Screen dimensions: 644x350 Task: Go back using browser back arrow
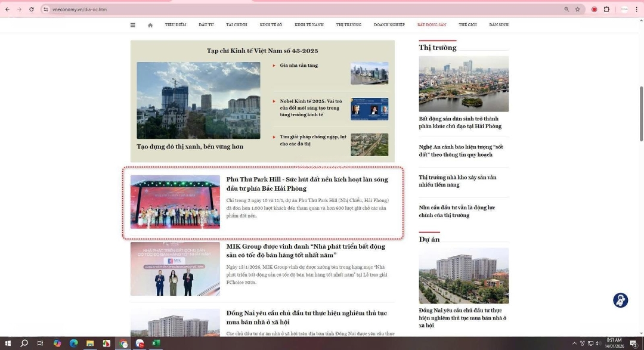point(7,10)
